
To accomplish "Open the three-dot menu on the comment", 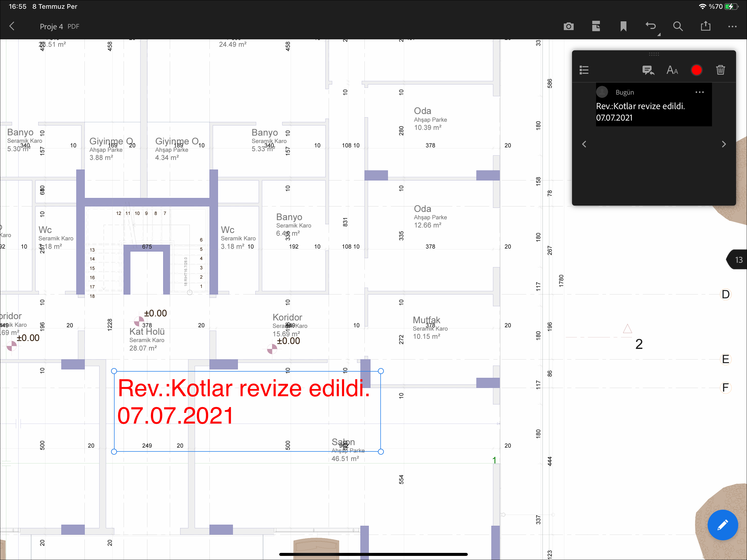I will coord(699,92).
